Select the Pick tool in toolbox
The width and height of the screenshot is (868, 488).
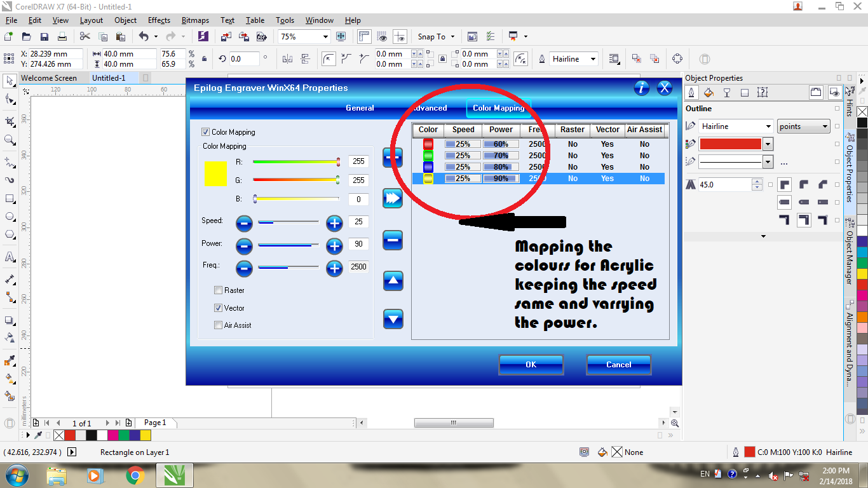click(10, 81)
